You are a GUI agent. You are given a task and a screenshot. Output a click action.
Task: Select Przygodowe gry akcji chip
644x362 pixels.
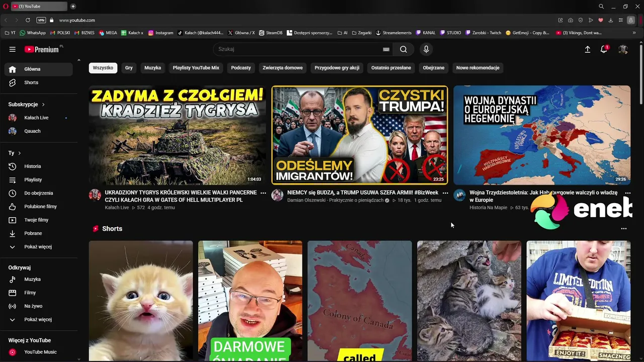(x=337, y=68)
